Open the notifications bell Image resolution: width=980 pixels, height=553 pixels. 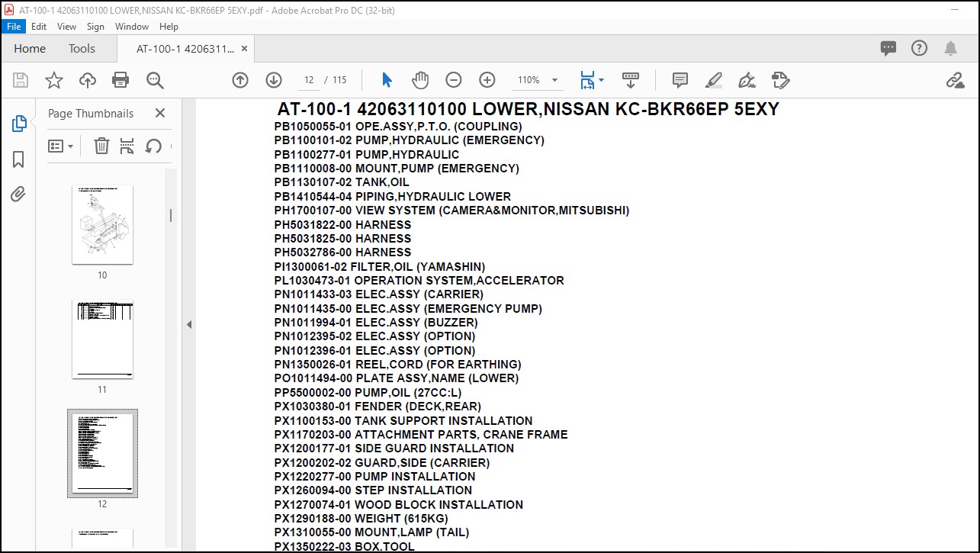pyautogui.click(x=950, y=48)
